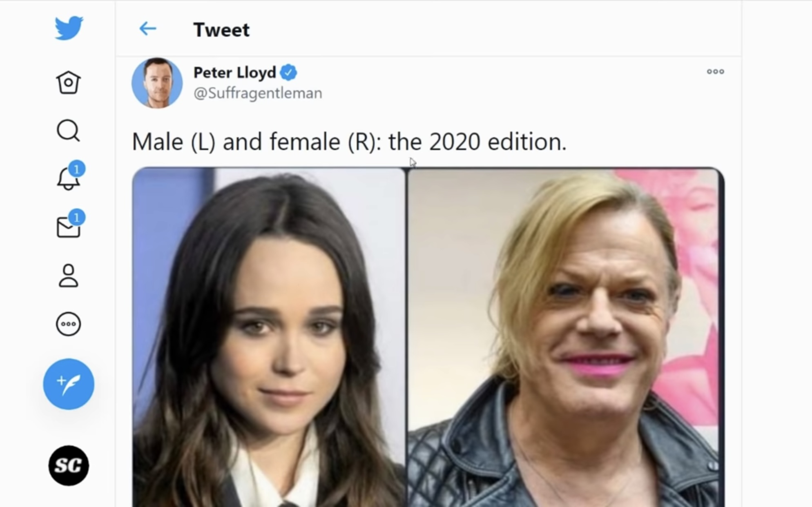Screen dimensions: 812x507
Task: Click the Peter Lloyd display name
Action: [x=235, y=73]
